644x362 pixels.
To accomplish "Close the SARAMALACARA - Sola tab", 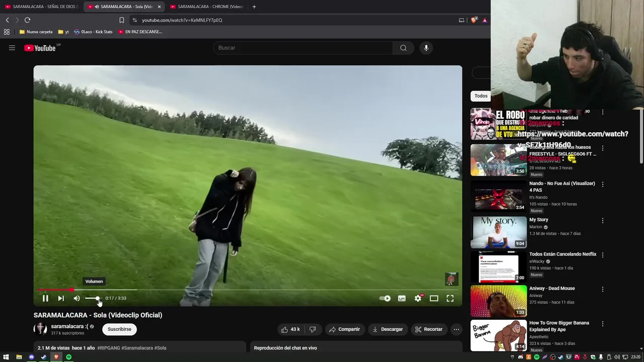I will point(159,7).
